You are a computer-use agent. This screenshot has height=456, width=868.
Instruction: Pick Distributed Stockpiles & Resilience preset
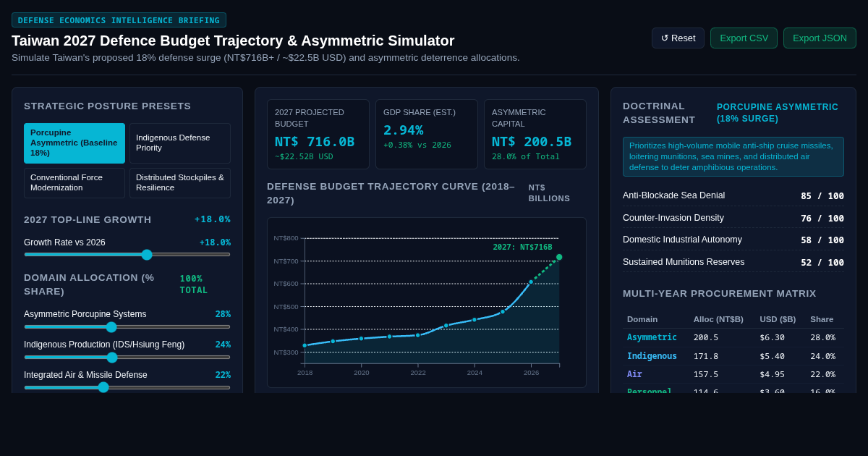point(180,183)
